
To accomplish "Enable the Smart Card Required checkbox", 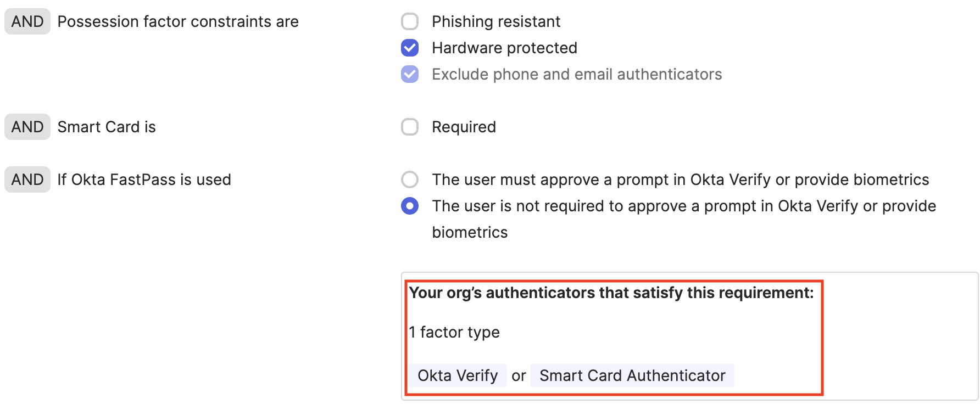I will click(x=410, y=127).
